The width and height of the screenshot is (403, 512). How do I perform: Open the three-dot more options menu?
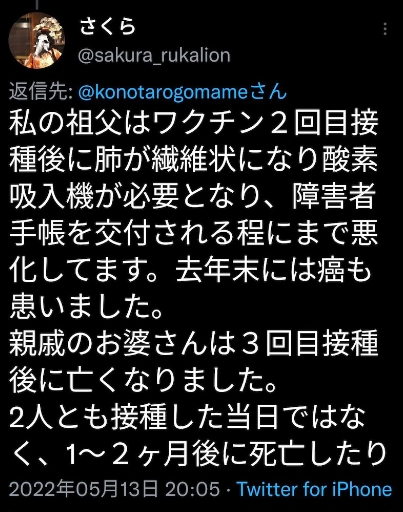point(385,29)
